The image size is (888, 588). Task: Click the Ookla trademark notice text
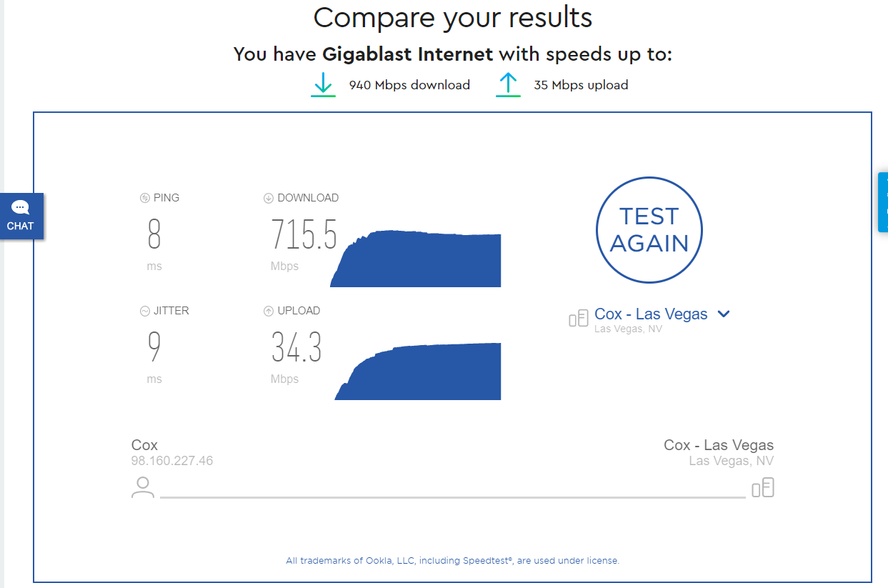click(452, 561)
